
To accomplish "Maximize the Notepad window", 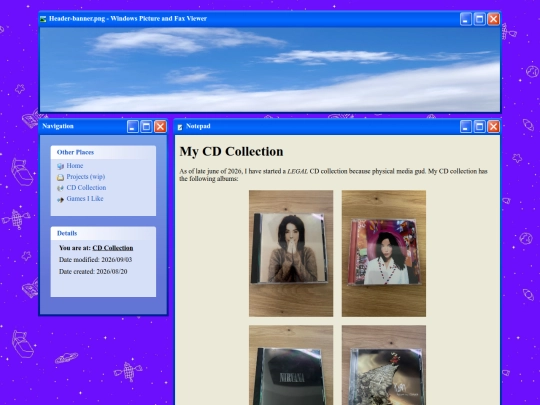I will point(479,126).
